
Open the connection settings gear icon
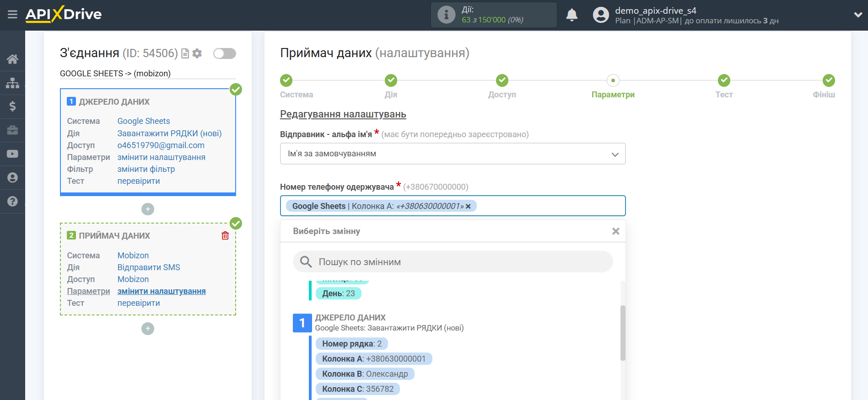click(x=197, y=53)
